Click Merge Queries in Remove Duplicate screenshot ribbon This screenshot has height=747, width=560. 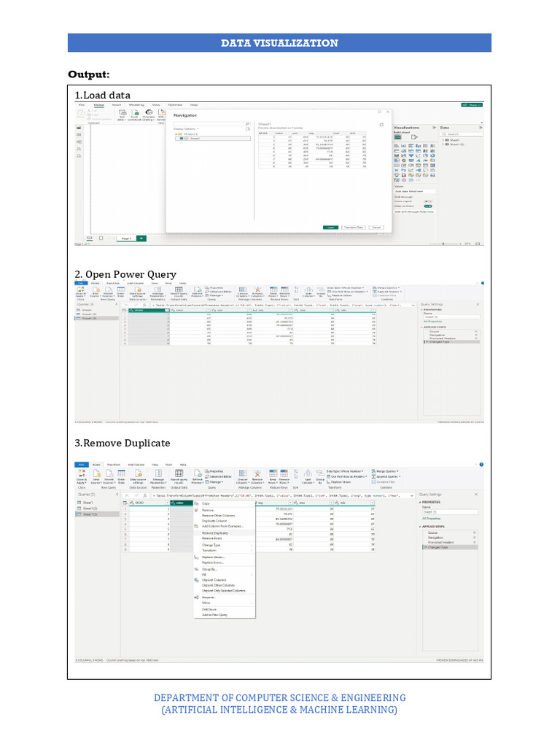click(x=385, y=471)
